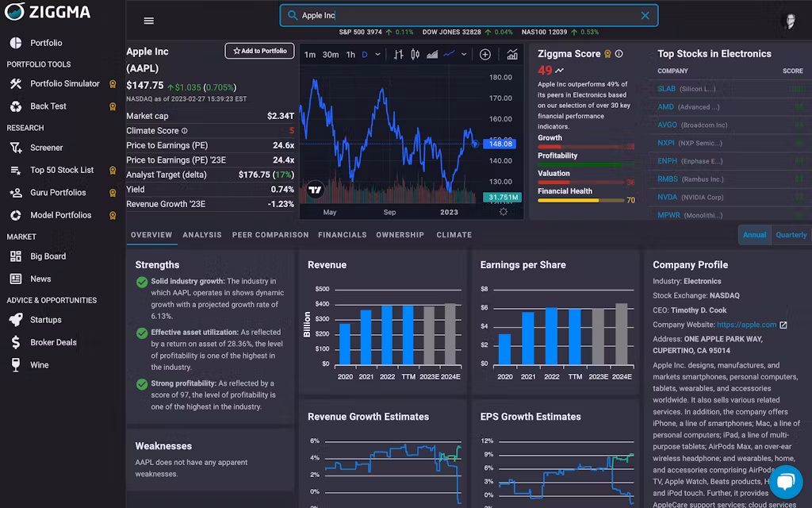Open the chart style dropdown chevron
The width and height of the screenshot is (812, 508).
[463, 53]
